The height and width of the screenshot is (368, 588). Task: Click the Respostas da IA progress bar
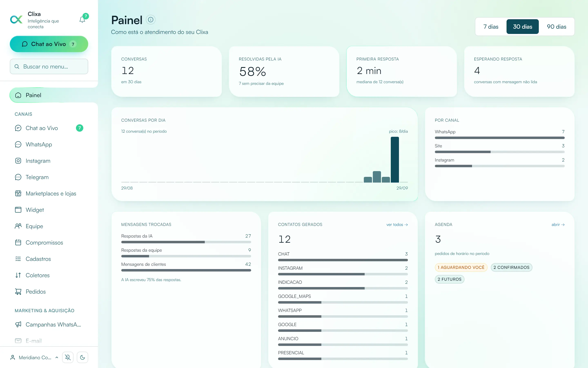(186, 242)
